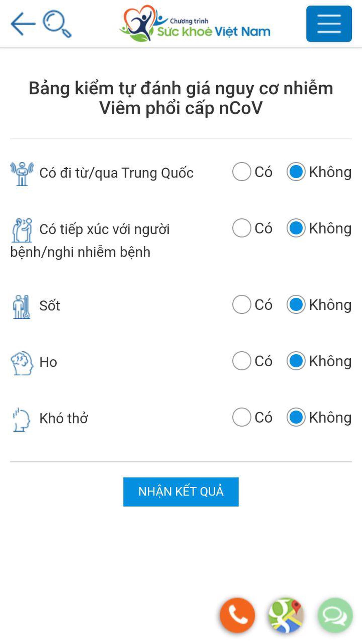Click the cough head icon beside Ho
The image size is (362, 644).
tap(22, 363)
